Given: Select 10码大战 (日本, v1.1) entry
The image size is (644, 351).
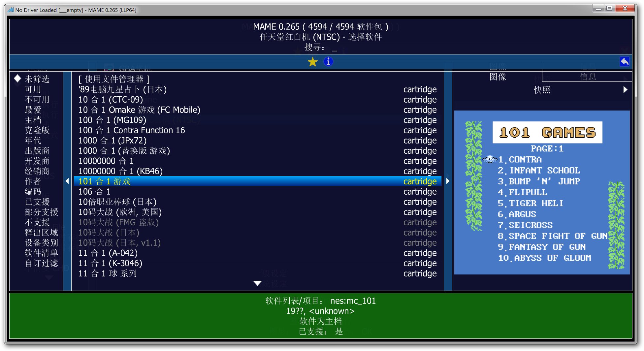Looking at the screenshot, I should click(x=257, y=243).
